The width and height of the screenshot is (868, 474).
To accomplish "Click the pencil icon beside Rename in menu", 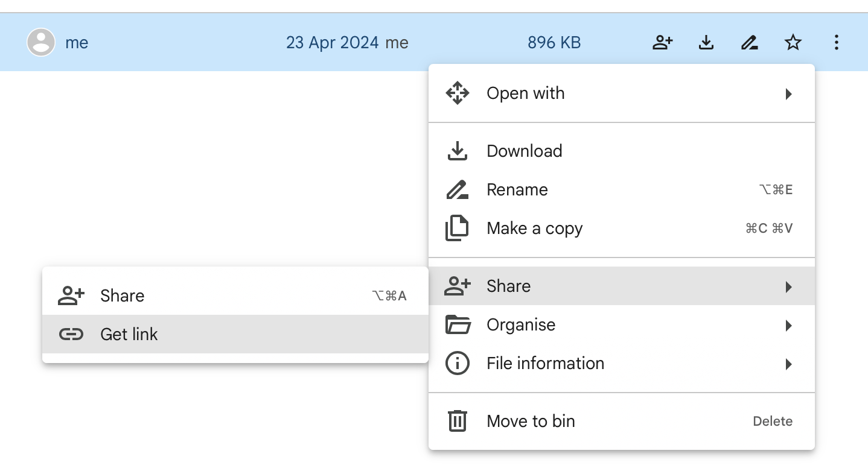I will point(457,189).
